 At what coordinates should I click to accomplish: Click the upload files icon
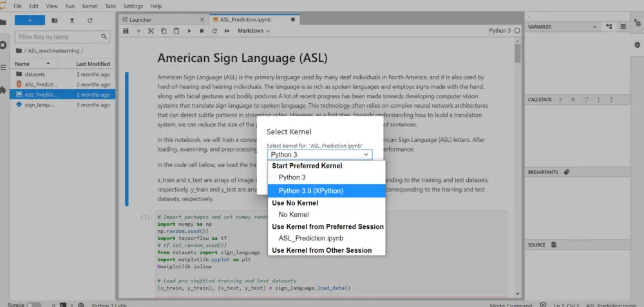pyautogui.click(x=72, y=21)
